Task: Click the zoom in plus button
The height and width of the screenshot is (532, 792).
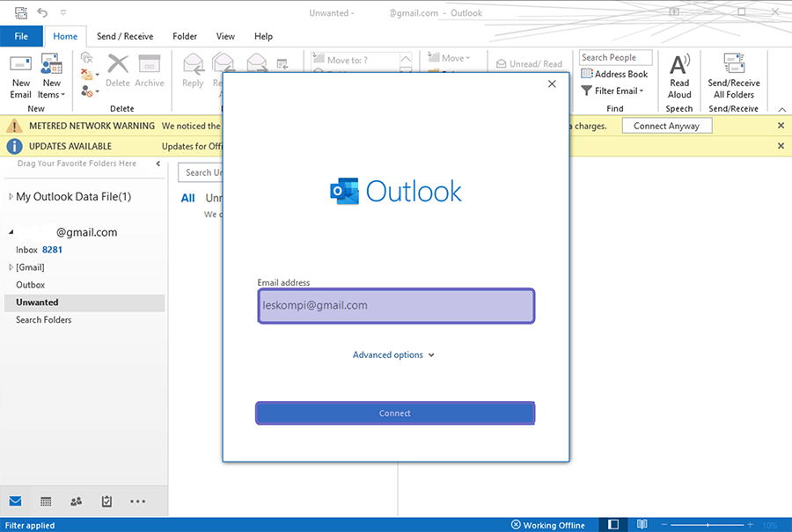Action: 750,525
